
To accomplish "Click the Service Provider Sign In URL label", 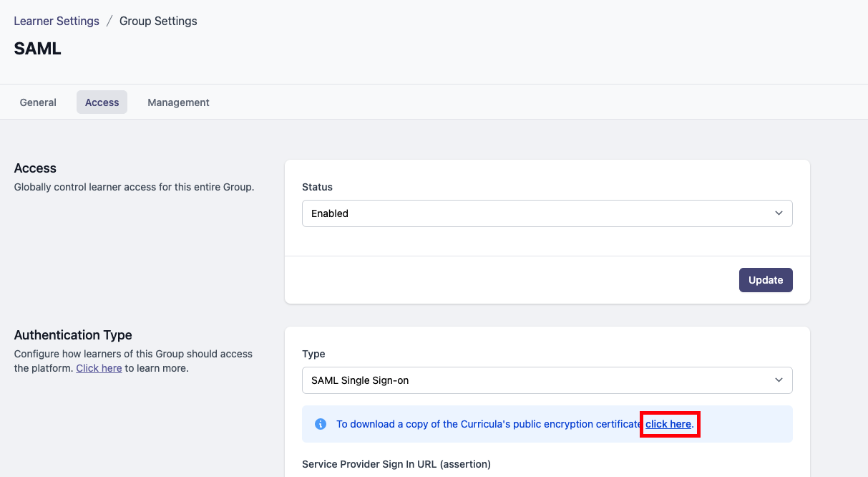I will coord(396,464).
